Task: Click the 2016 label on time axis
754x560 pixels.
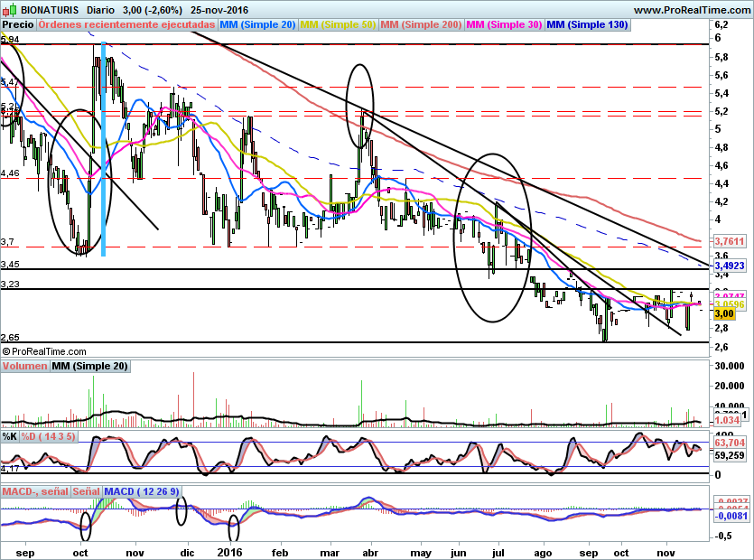Action: click(231, 551)
